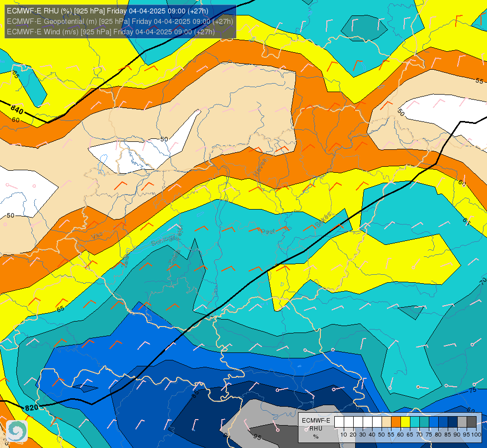Screen dimensions: 487x448
Task: Click the Heves county label
Action: coord(260,167)
